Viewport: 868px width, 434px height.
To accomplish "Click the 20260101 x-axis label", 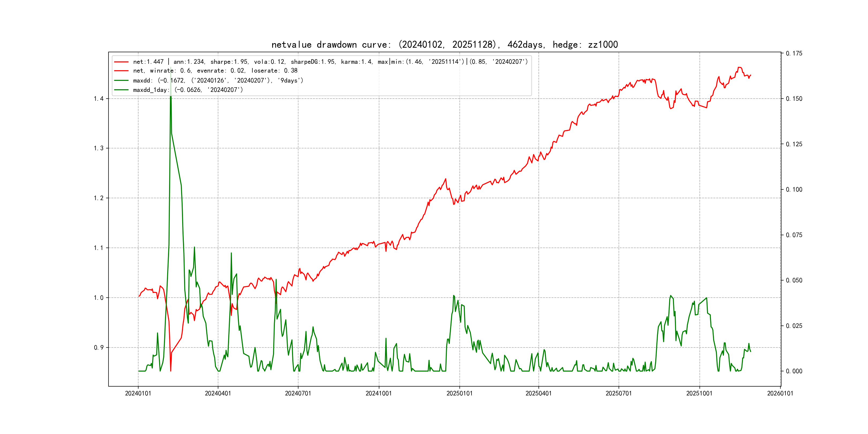I will coord(780,394).
